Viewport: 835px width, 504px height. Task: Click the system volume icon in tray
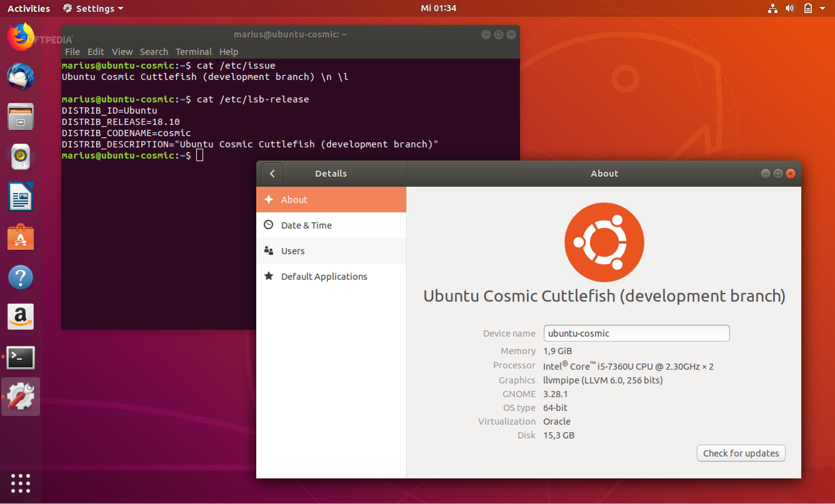(x=790, y=8)
